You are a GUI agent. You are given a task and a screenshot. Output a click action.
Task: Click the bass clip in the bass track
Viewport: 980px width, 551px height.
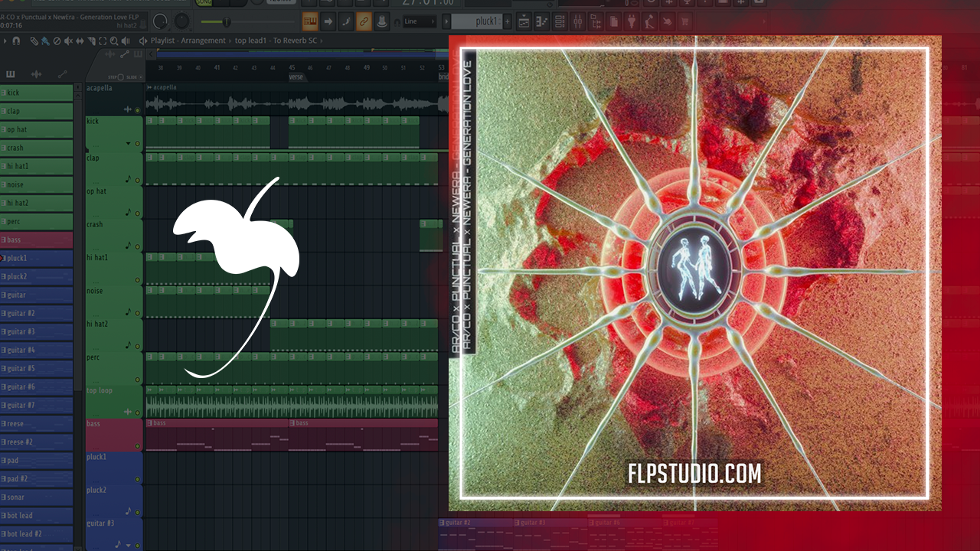[x=217, y=435]
